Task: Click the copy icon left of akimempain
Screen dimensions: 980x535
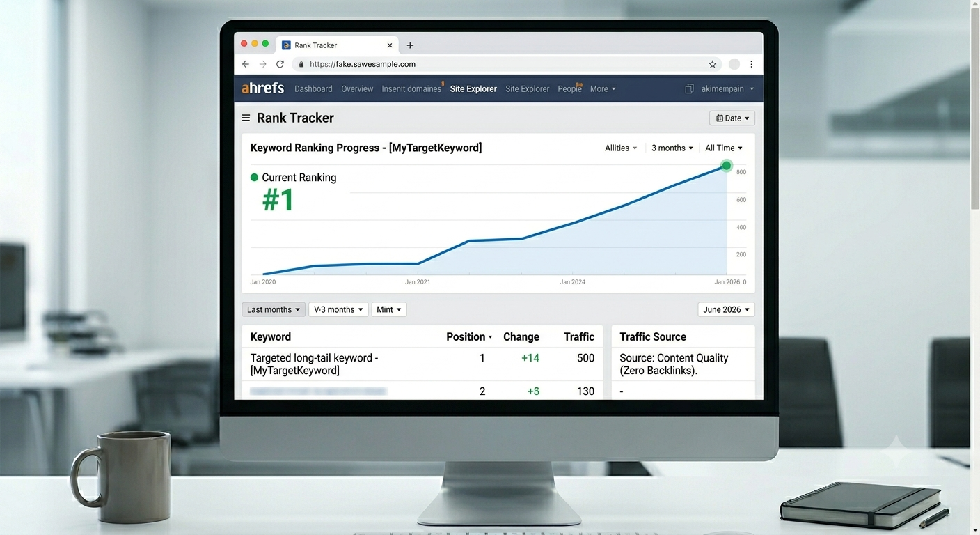Action: [x=689, y=88]
